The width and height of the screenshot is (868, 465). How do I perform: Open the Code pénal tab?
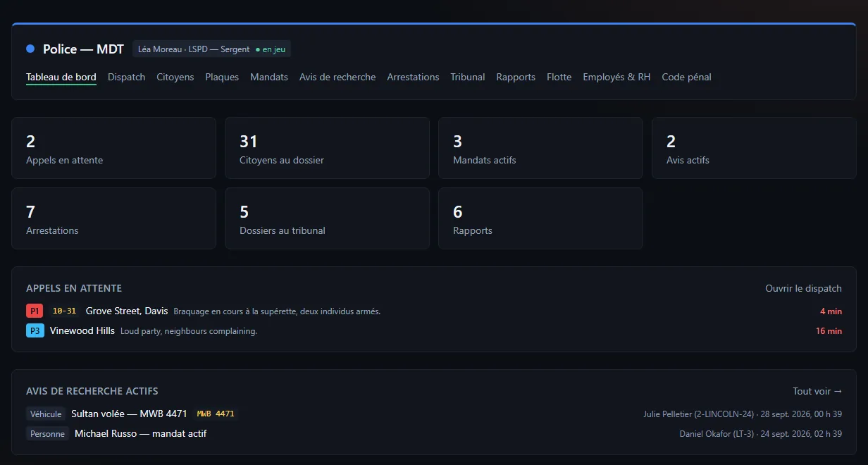(686, 77)
